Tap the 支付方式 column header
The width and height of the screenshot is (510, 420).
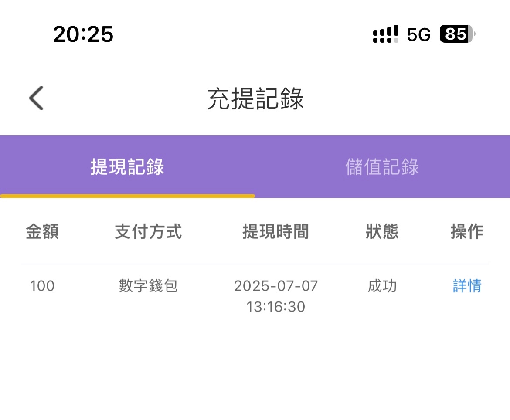148,232
